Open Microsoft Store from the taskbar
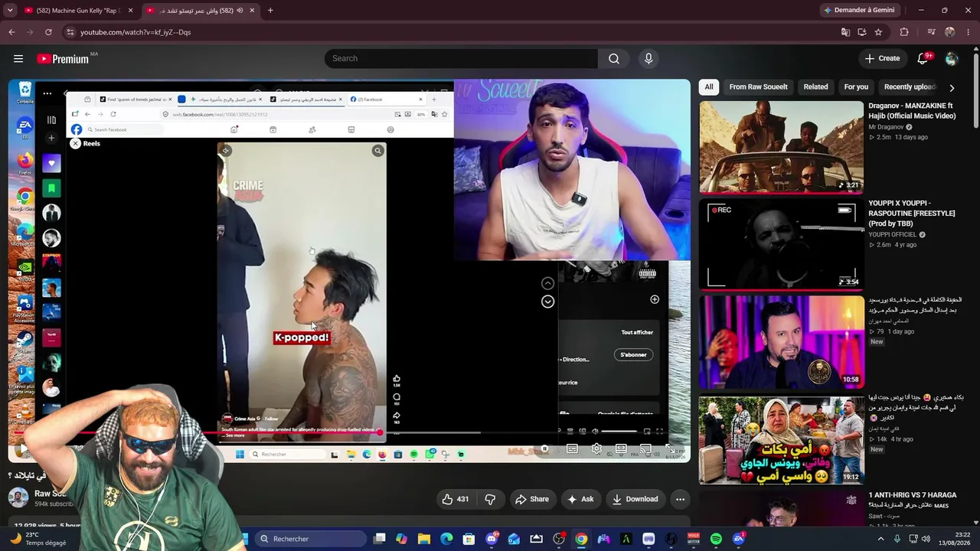980x551 pixels. click(469, 539)
